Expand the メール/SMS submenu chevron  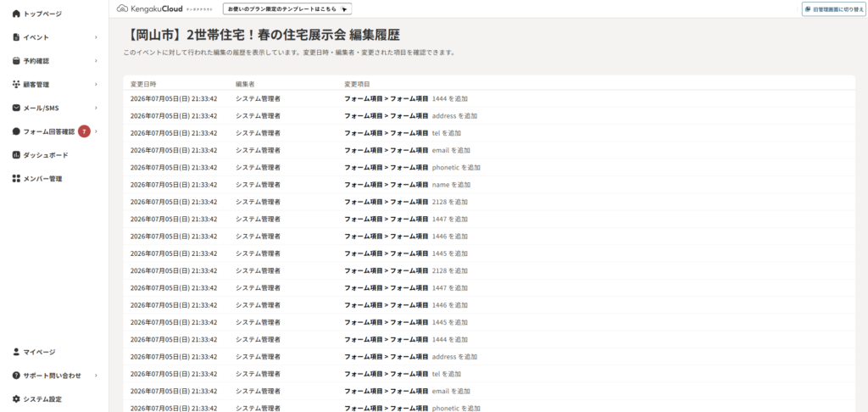pyautogui.click(x=96, y=108)
